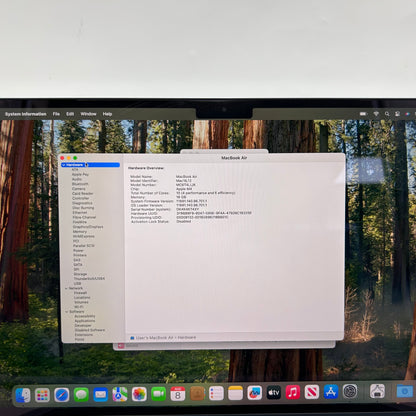The width and height of the screenshot is (416, 416).
Task: Click the Activation Lock Status row
Action: coord(161,221)
